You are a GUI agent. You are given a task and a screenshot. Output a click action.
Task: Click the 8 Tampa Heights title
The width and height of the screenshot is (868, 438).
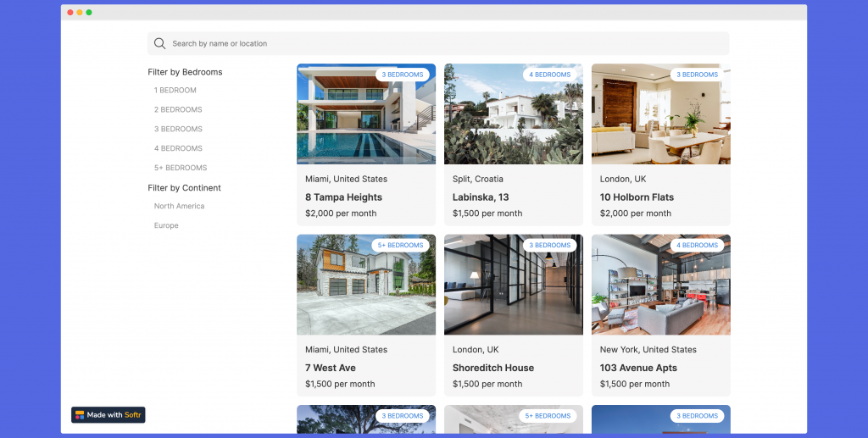click(x=344, y=197)
